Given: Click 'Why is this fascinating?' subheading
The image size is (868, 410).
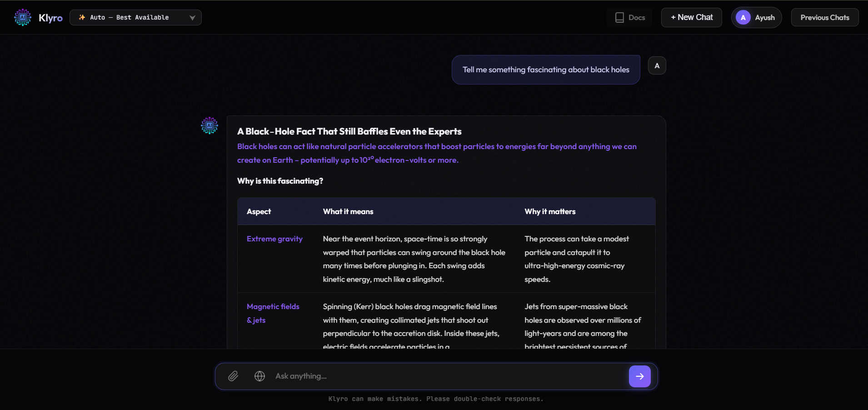Looking at the screenshot, I should tap(280, 181).
